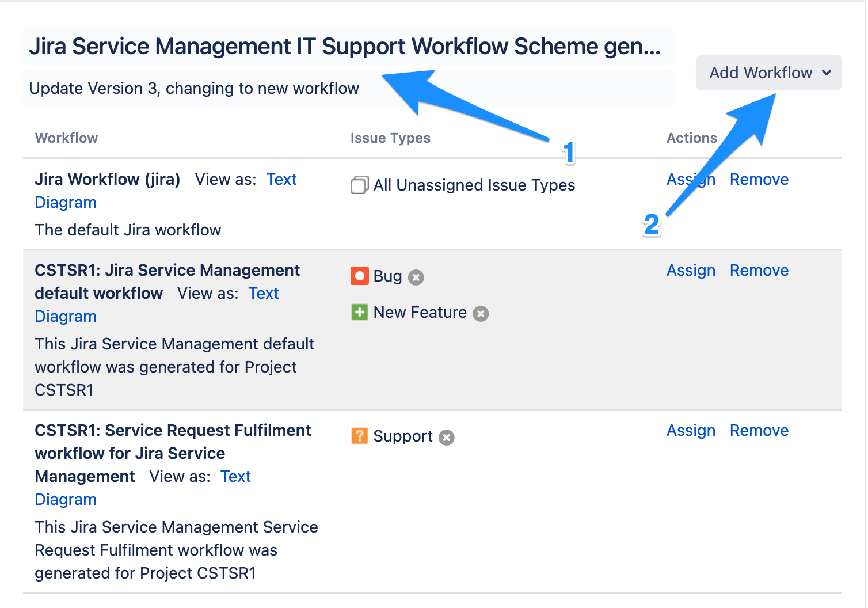Image resolution: width=868 pixels, height=608 pixels.
Task: Remove New Feature issue type x icon
Action: pyautogui.click(x=481, y=314)
